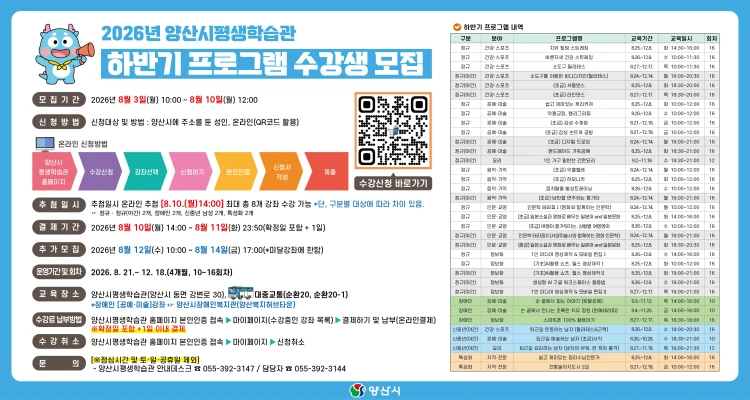Click the QR code image
Viewport: 750px width, 400px height.
pos(393,130)
